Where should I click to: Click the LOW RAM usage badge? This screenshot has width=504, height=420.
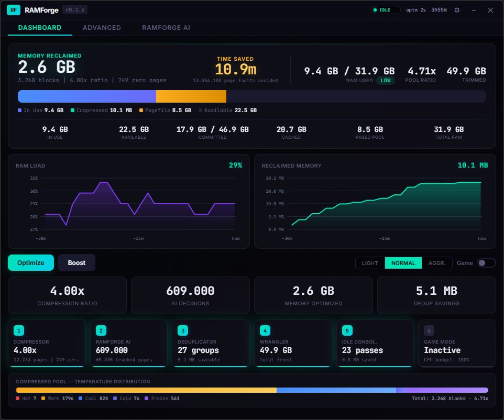point(386,80)
